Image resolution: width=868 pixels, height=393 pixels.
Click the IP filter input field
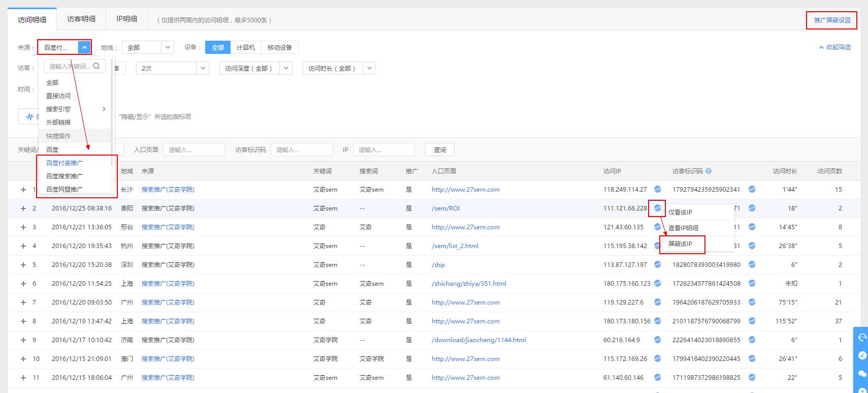[x=383, y=149]
